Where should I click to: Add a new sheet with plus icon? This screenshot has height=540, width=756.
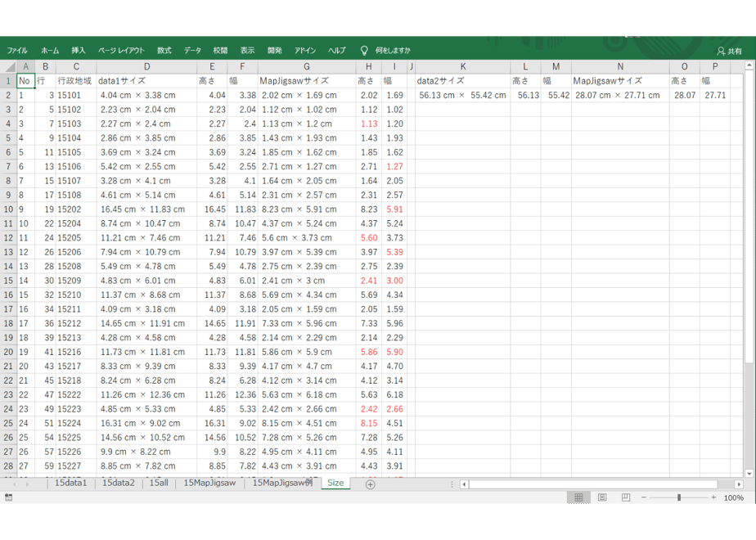[x=370, y=484]
